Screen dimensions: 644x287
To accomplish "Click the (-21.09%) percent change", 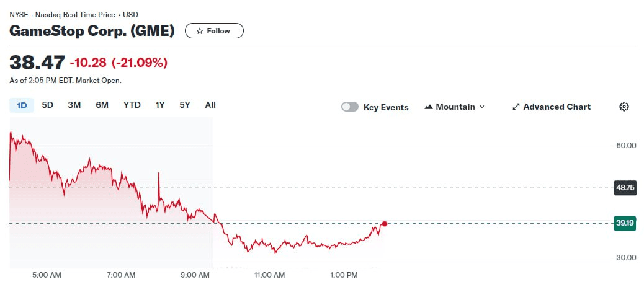I will tap(140, 63).
